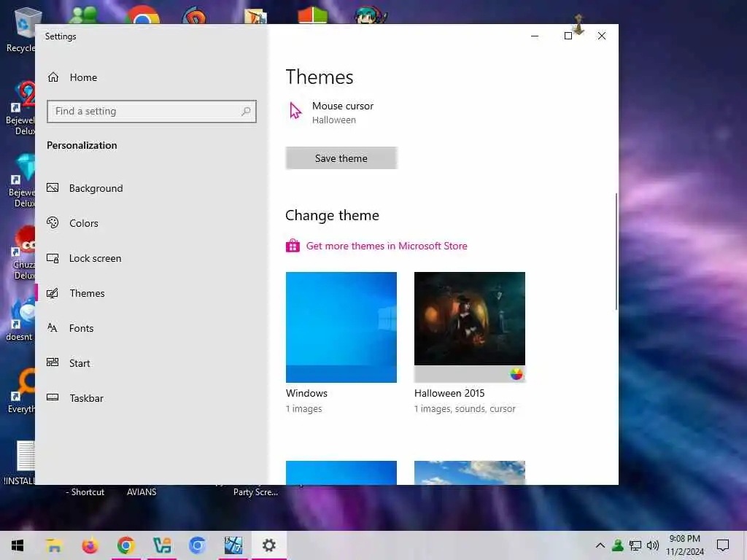
Task: Click the Fonts AA icon in sidebar
Action: [53, 327]
